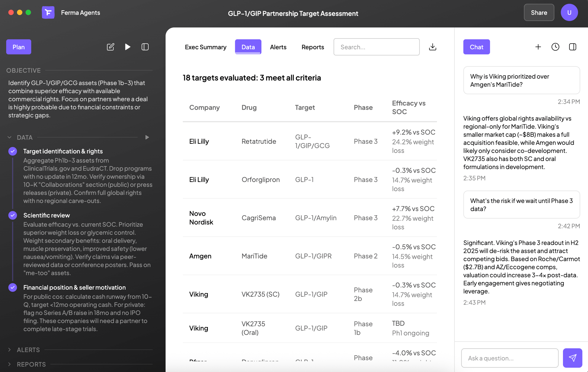
Task: Expand the ALERTS section
Action: [x=9, y=350]
